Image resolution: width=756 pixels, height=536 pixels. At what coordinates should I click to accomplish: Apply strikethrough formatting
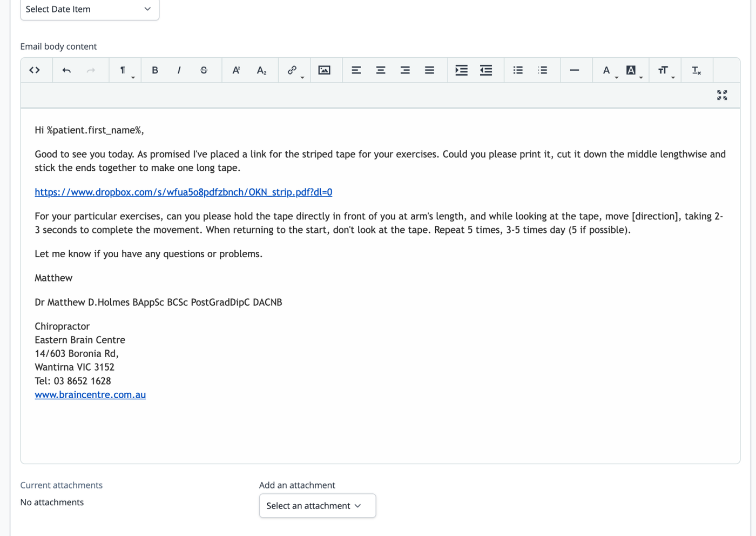coord(204,70)
